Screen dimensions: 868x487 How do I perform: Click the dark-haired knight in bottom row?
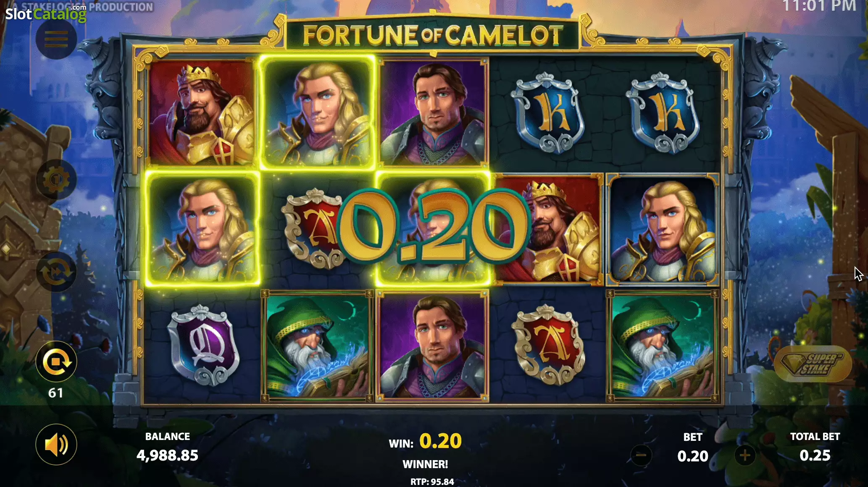[x=432, y=346]
